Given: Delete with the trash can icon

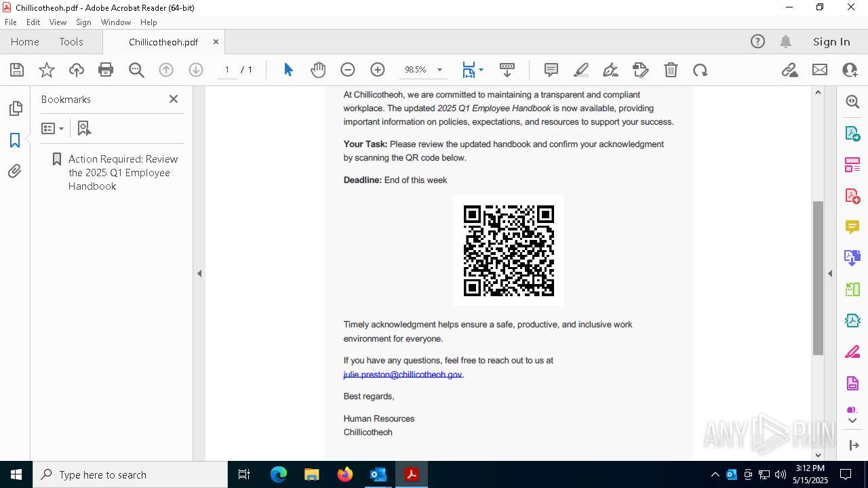Looking at the screenshot, I should coord(671,70).
